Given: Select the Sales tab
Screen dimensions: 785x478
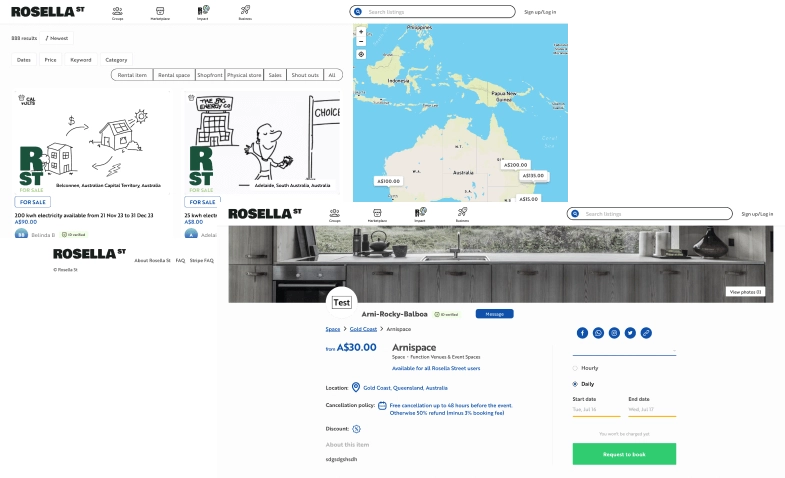Looking at the screenshot, I should [x=275, y=75].
